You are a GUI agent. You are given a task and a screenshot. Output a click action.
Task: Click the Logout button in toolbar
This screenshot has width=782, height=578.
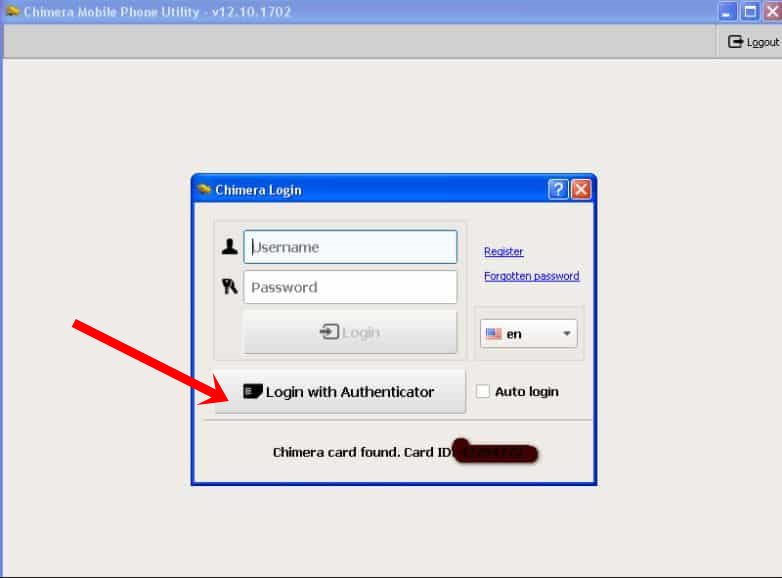tap(753, 42)
